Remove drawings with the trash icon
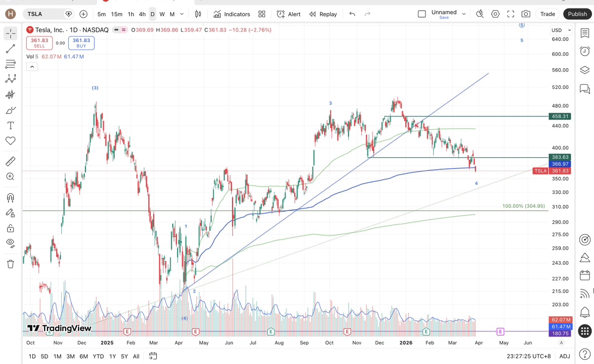 point(10,264)
